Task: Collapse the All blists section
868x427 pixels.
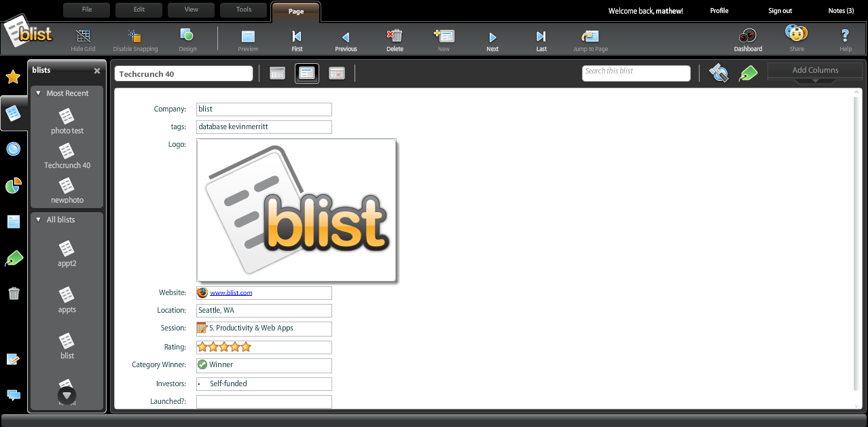Action: [x=39, y=220]
